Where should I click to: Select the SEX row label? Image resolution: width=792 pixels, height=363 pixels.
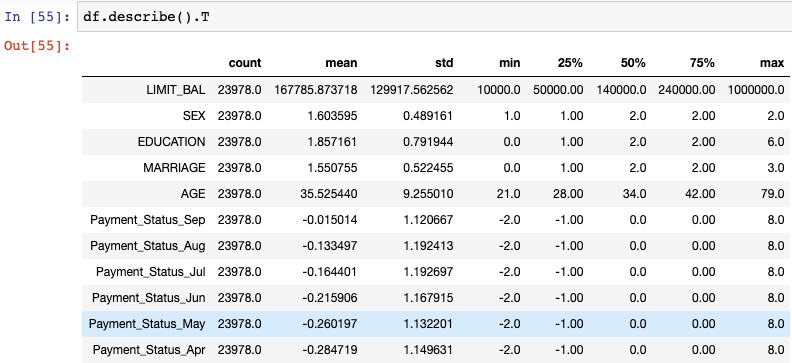click(x=194, y=116)
